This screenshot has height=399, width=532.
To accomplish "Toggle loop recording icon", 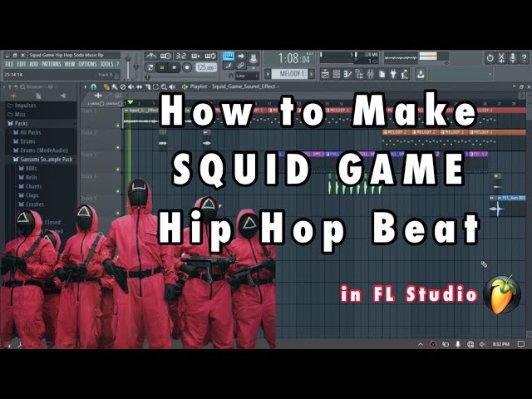I will click(x=210, y=56).
